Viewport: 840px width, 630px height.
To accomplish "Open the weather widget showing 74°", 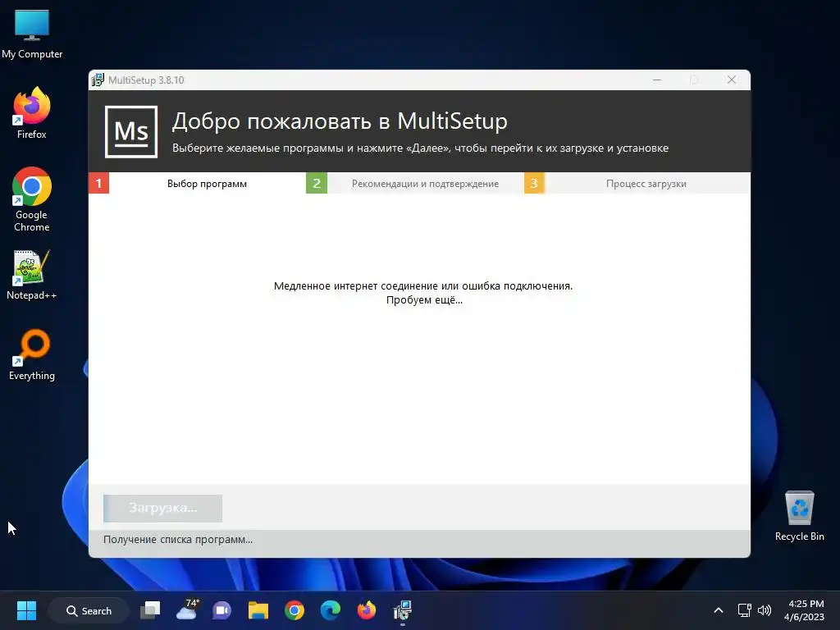I will 187,609.
